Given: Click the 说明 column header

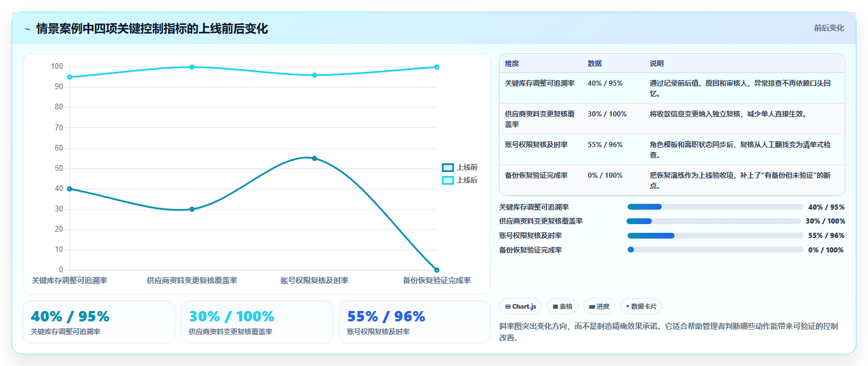Looking at the screenshot, I should [x=657, y=63].
